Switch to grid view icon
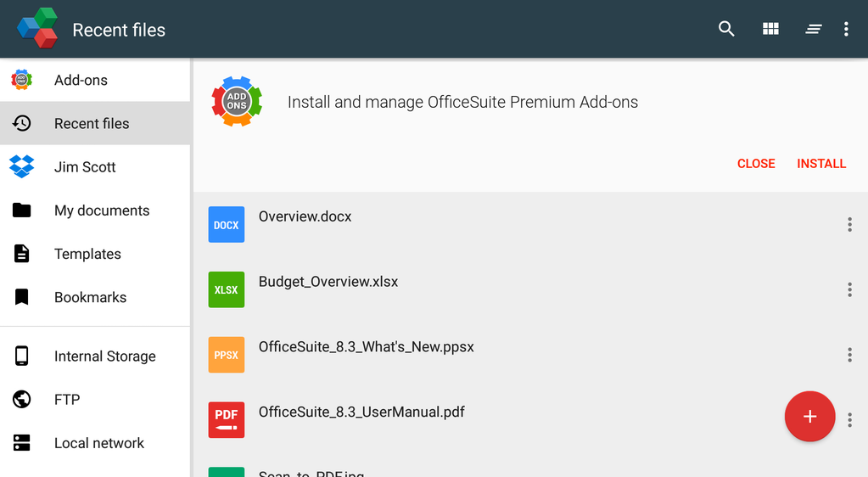The height and width of the screenshot is (477, 868). pyautogui.click(x=770, y=29)
